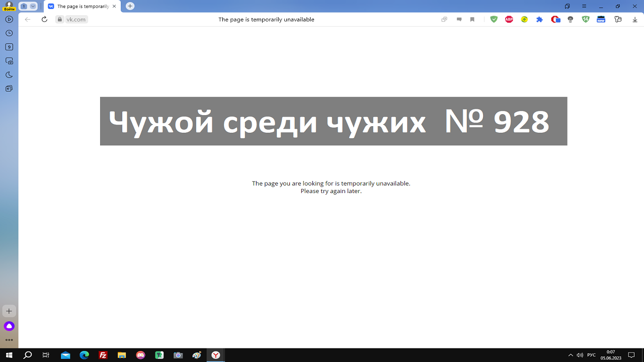644x362 pixels.
Task: Open the ABP Adblock Plus extension
Action: tap(509, 19)
